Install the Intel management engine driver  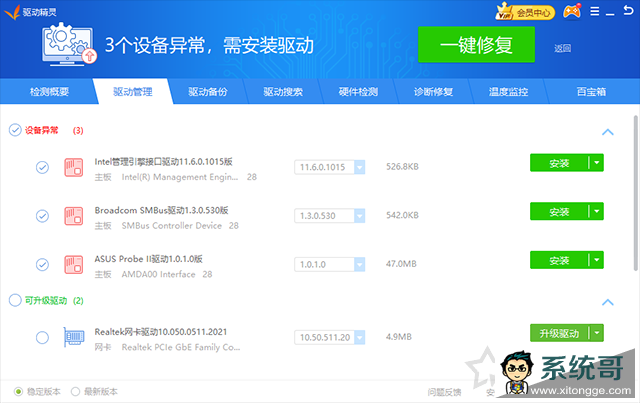pos(559,163)
